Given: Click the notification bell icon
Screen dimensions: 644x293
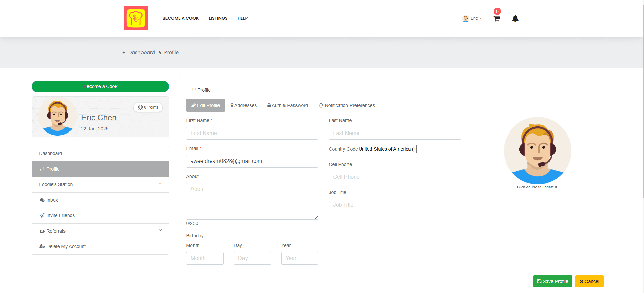Looking at the screenshot, I should (515, 19).
